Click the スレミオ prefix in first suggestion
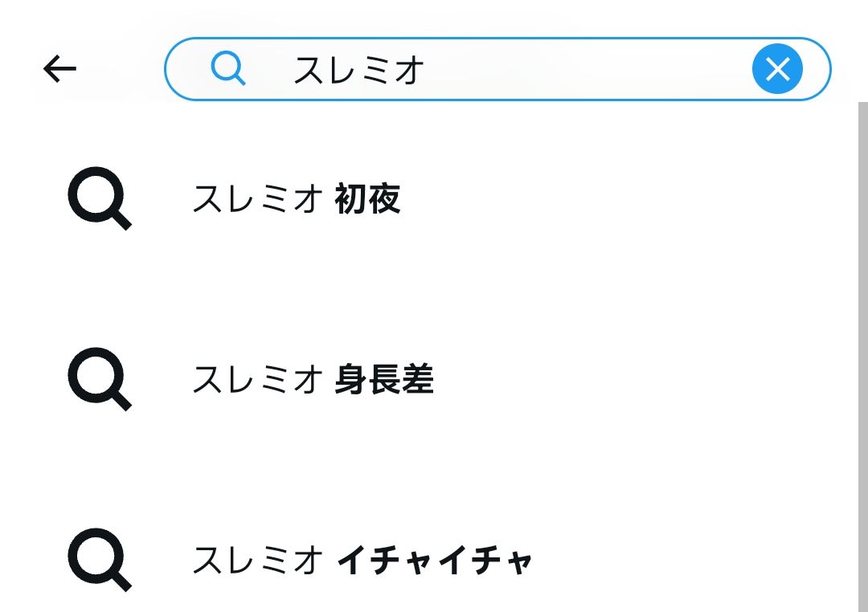Image resolution: width=868 pixels, height=612 pixels. 257,198
